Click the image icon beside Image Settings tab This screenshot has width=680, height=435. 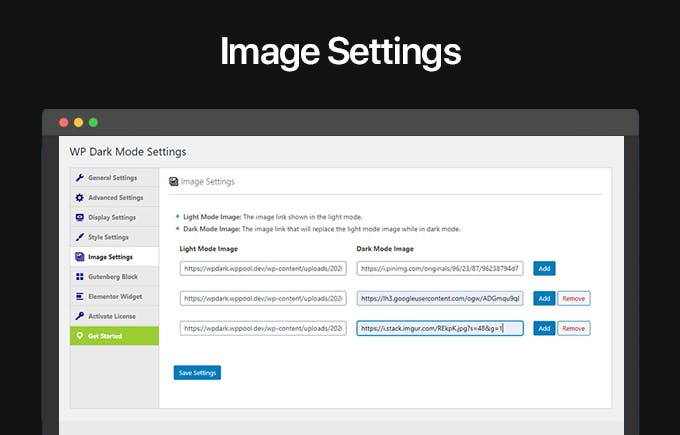80,257
